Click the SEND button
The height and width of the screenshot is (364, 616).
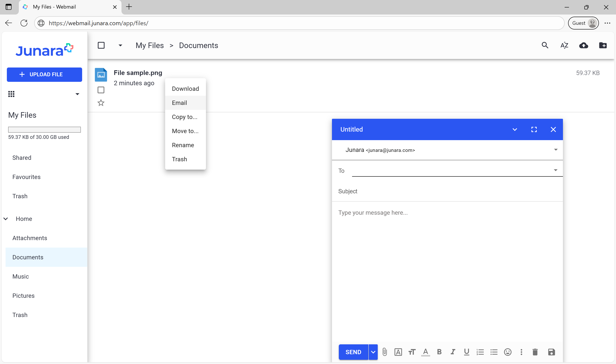click(x=353, y=352)
